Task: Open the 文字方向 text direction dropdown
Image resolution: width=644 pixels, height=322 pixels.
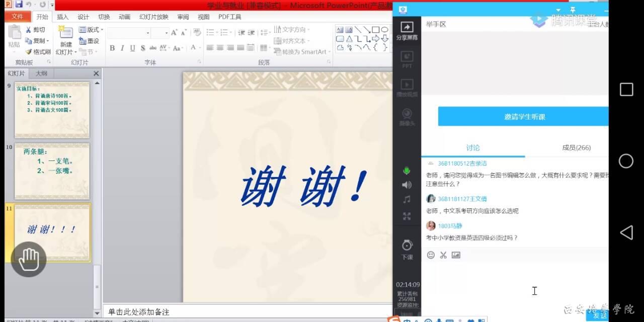Action: click(x=292, y=30)
